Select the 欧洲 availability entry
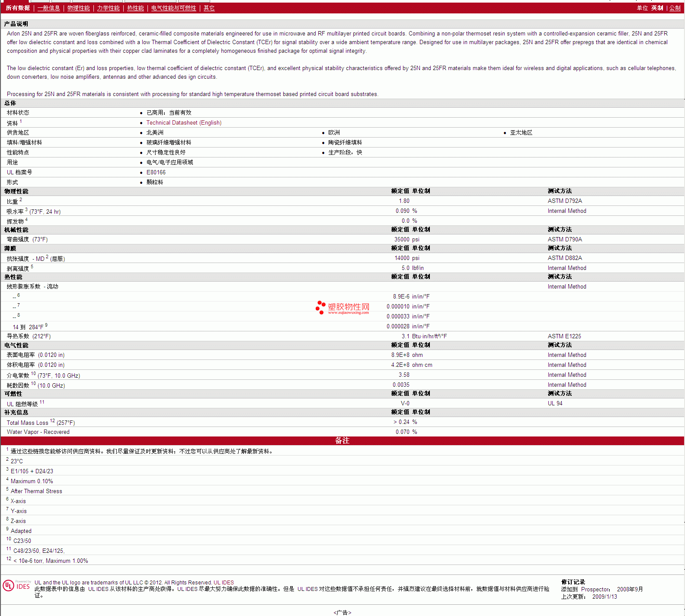This screenshot has width=685, height=616. tap(334, 132)
